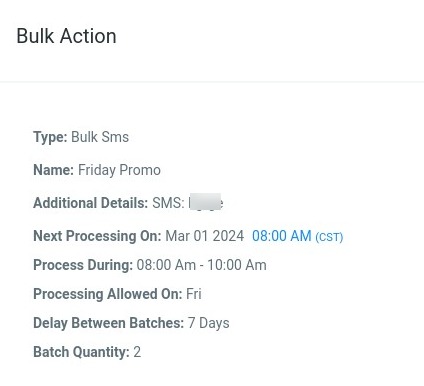424x386 pixels.
Task: Click the Delay Between Batches label
Action: coord(108,323)
